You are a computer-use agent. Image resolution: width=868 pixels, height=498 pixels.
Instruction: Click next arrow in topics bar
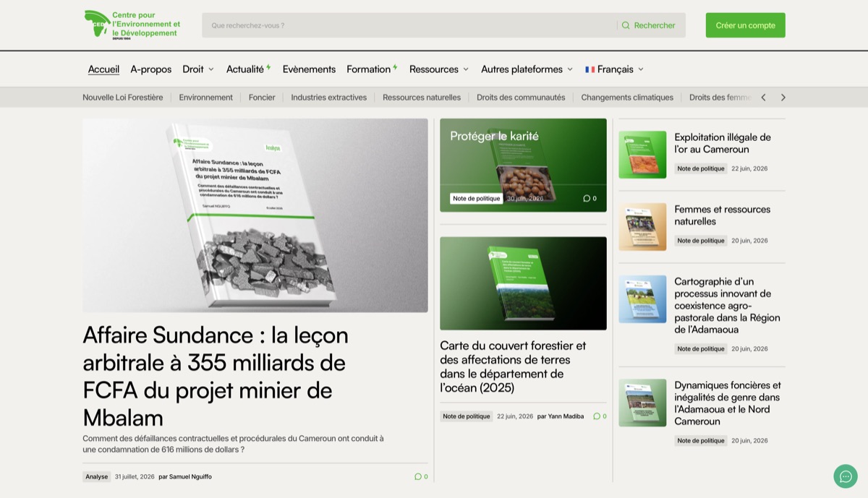[783, 98]
